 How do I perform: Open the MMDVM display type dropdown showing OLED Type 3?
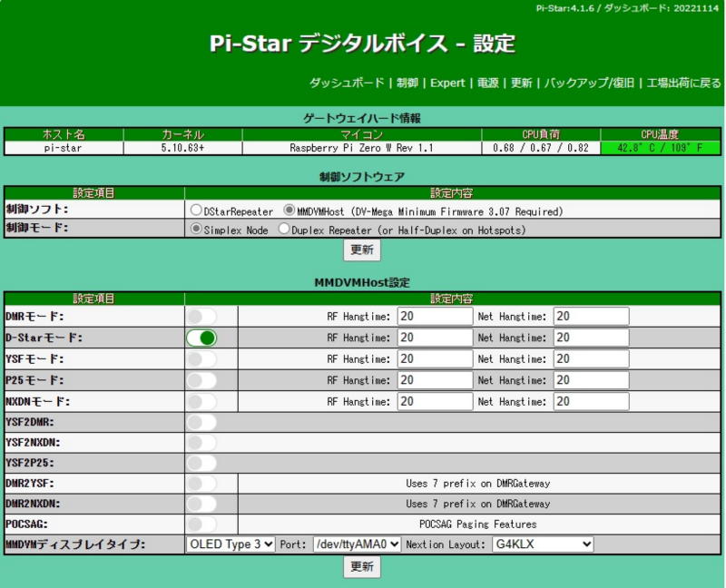click(x=231, y=544)
